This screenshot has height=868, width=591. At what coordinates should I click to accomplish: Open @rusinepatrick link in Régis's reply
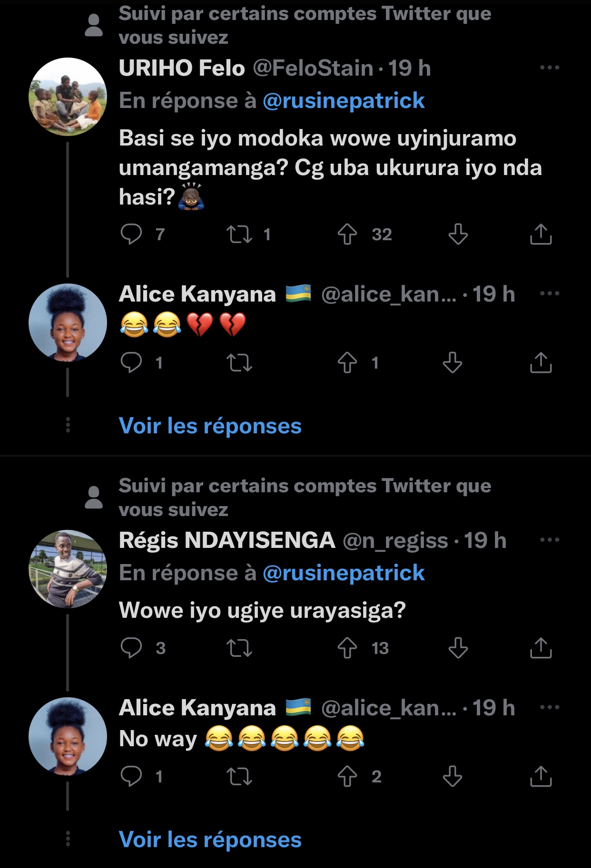(x=344, y=573)
